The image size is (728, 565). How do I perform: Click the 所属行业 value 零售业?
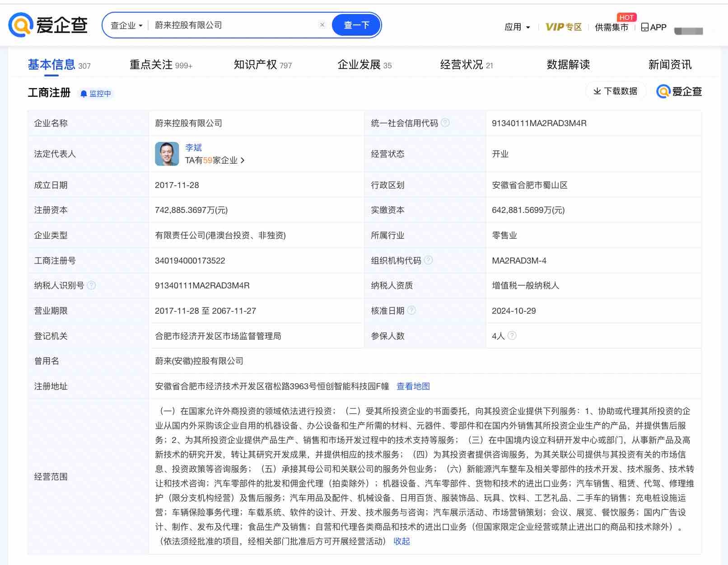click(x=504, y=235)
